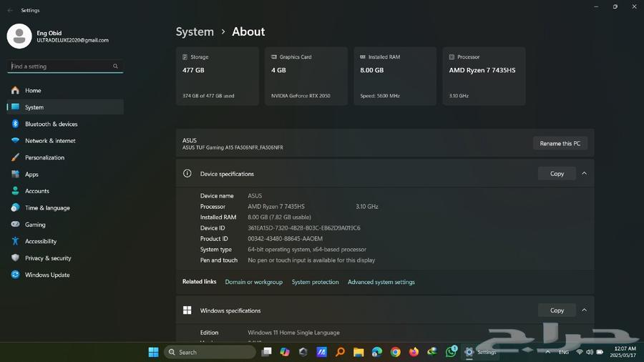Click the taskbar Search box
644x362 pixels.
coord(210,352)
